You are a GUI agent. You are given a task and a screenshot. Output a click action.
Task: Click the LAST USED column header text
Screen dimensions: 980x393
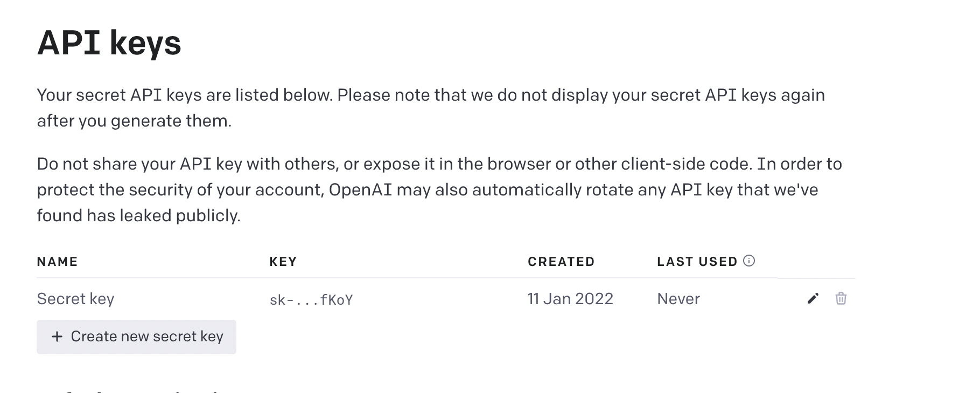(697, 262)
